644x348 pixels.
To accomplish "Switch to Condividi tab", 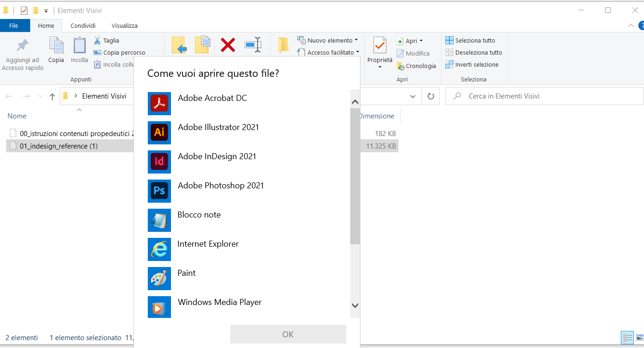I will coord(83,25).
